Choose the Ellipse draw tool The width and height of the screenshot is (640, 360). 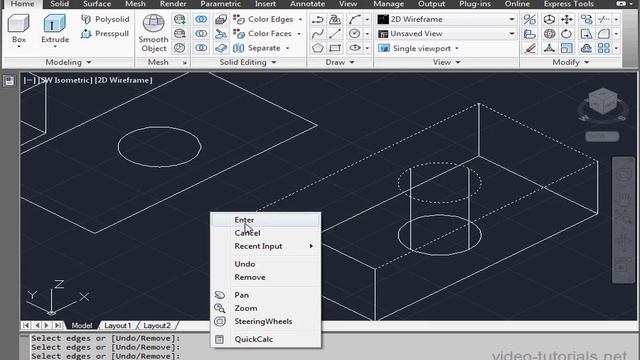pos(354,48)
